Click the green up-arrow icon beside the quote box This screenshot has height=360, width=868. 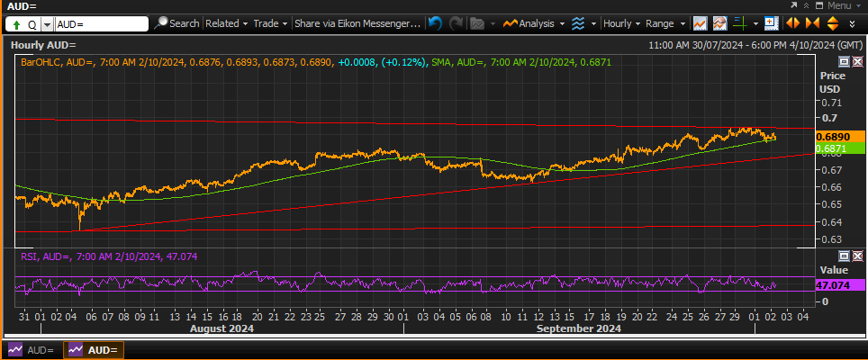click(17, 24)
